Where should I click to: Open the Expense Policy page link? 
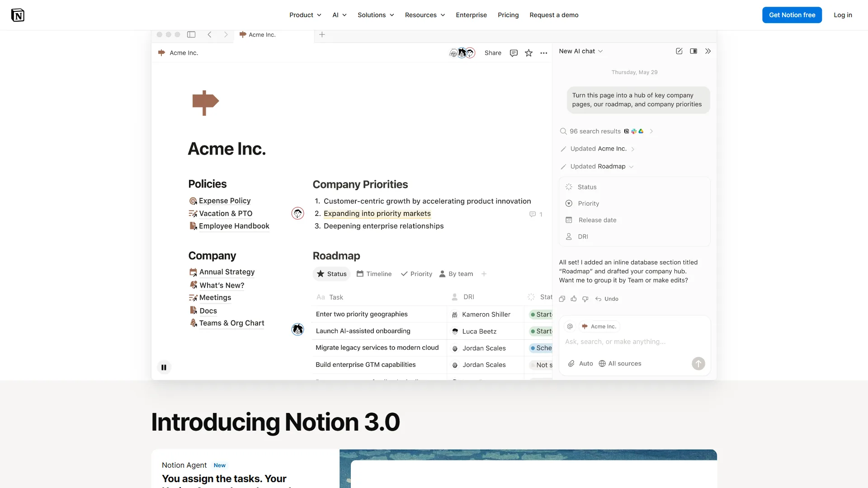click(x=220, y=201)
